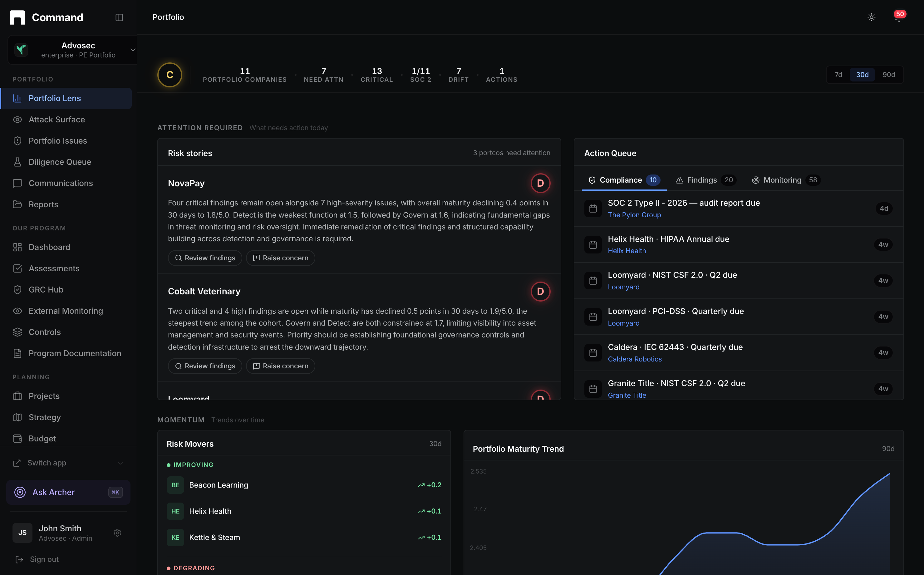This screenshot has height=575, width=924.
Task: Expand the Switch app menu
Action: (68, 463)
